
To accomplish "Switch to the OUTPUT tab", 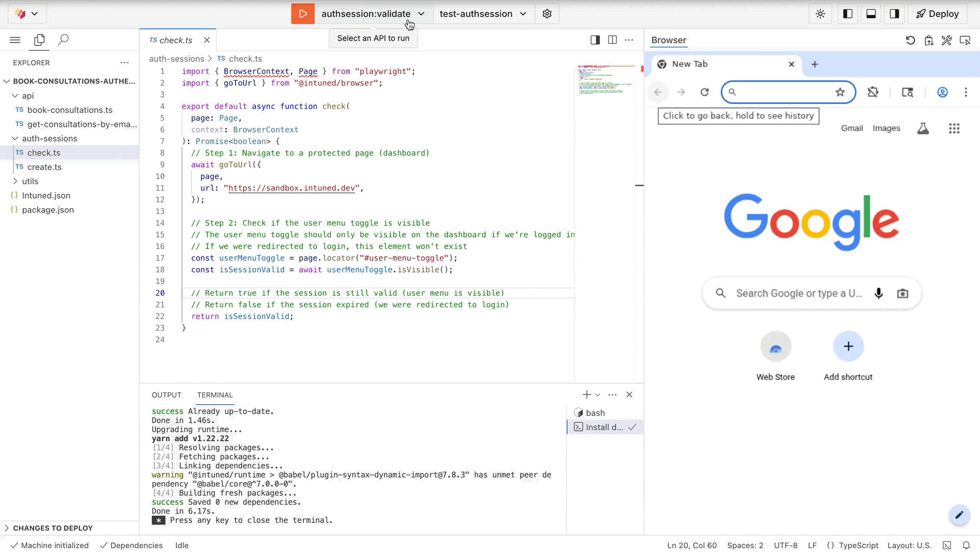I will [166, 395].
